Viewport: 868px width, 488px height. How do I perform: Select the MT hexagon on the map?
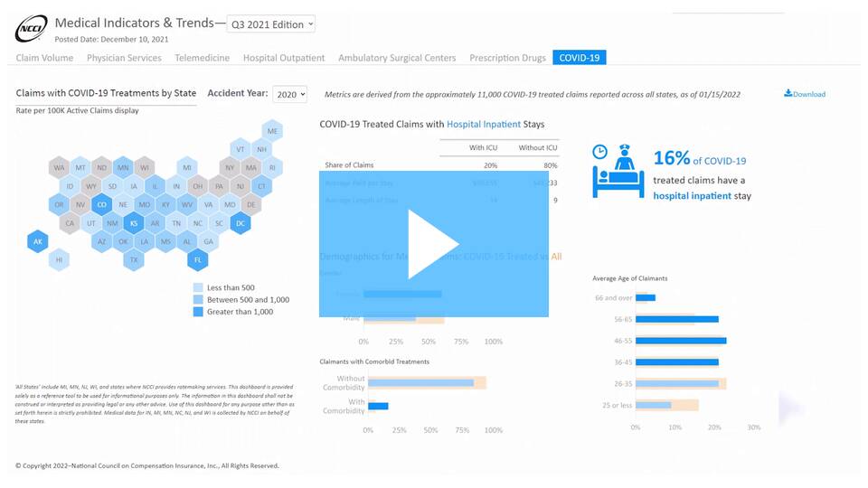[x=80, y=167]
